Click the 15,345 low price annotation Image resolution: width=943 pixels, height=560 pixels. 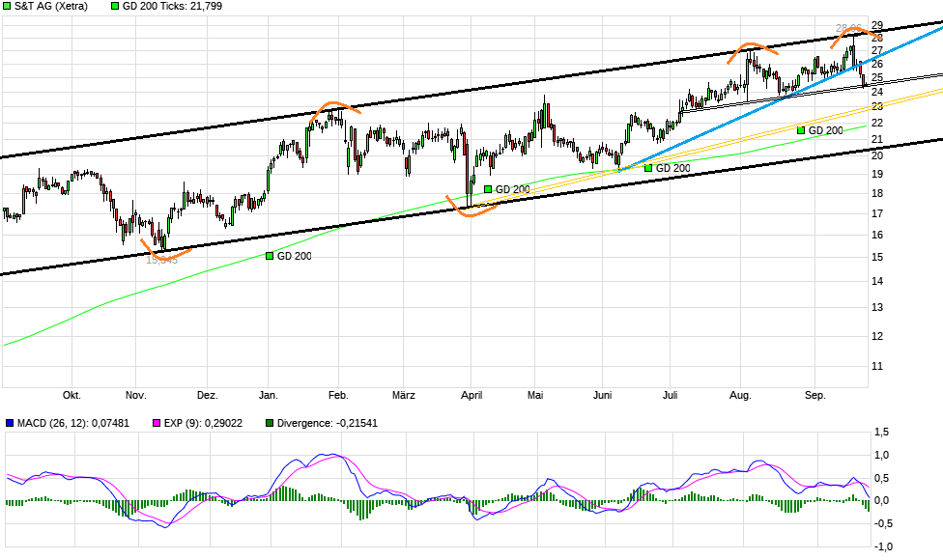(x=160, y=259)
